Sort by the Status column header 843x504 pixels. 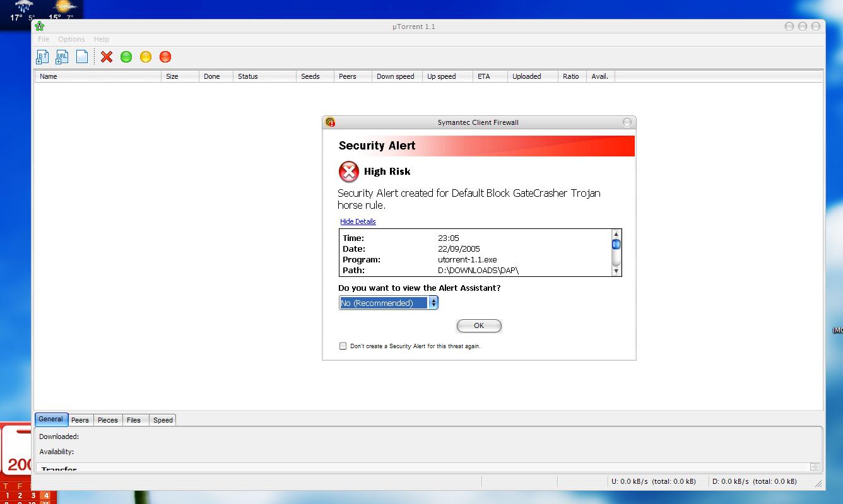coord(265,76)
